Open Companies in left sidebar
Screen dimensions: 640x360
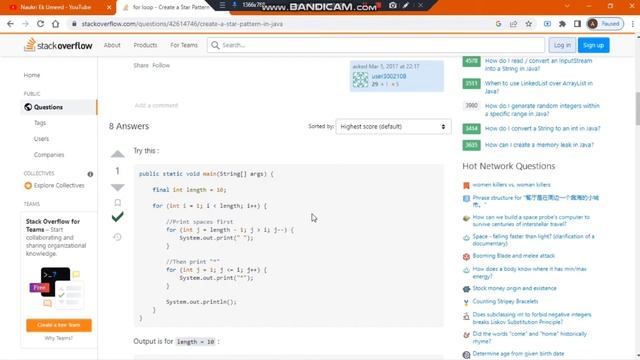[49, 155]
